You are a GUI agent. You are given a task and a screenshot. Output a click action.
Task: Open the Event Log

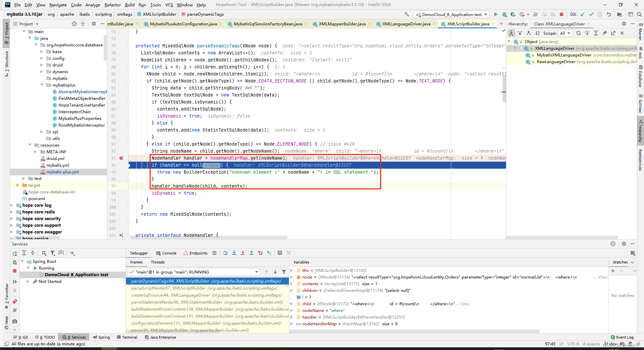[622, 337]
